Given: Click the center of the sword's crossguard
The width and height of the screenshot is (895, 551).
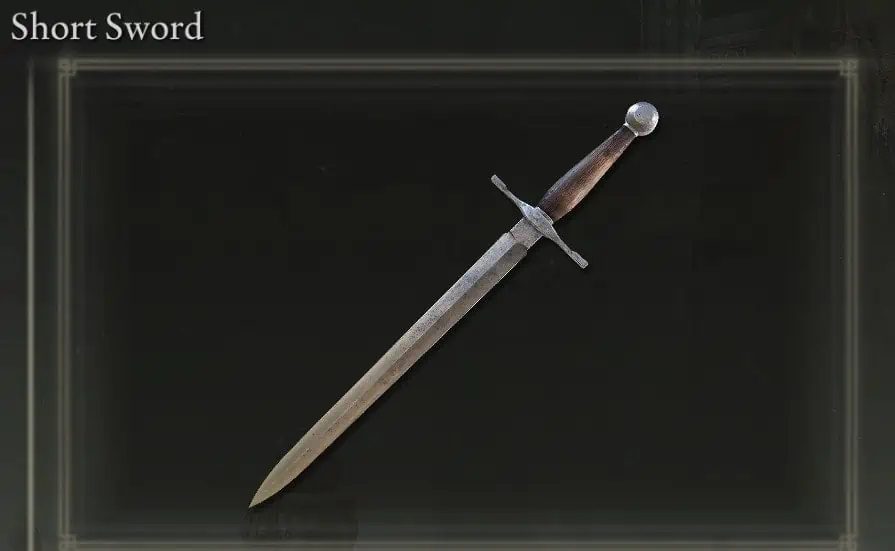Looking at the screenshot, I should click(x=538, y=220).
